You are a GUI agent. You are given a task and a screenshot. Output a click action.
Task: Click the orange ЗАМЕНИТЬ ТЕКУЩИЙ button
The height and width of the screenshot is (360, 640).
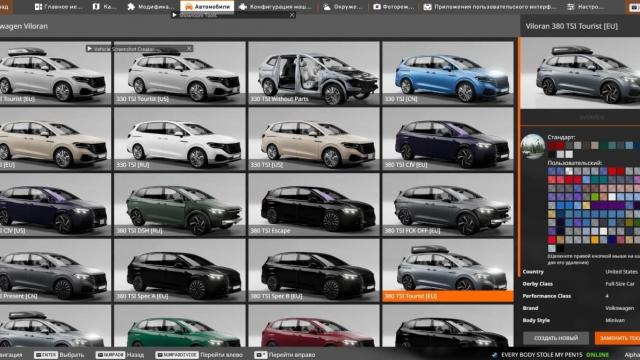pyautogui.click(x=618, y=338)
